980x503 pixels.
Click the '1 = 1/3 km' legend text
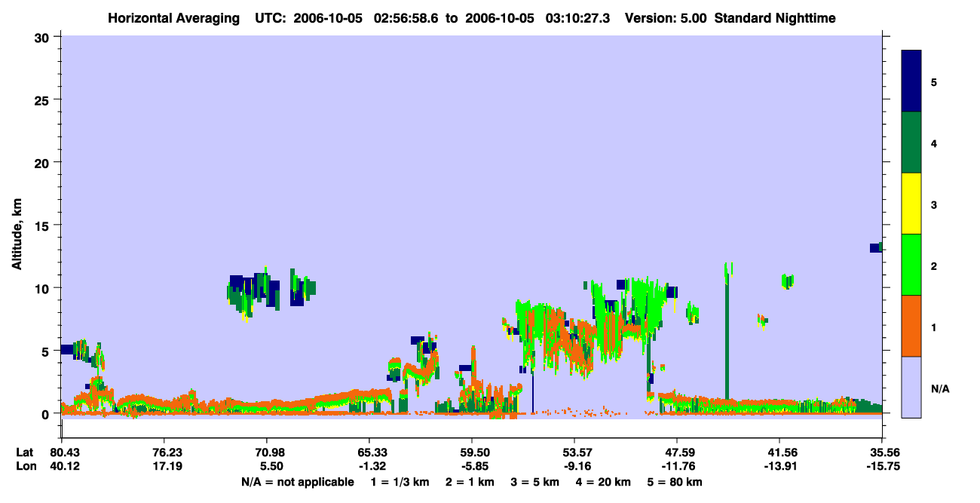click(x=400, y=482)
